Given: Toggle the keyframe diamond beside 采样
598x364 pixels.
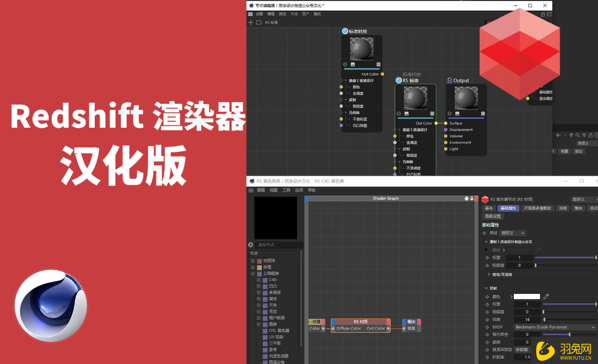Looking at the screenshot, I should [486, 320].
